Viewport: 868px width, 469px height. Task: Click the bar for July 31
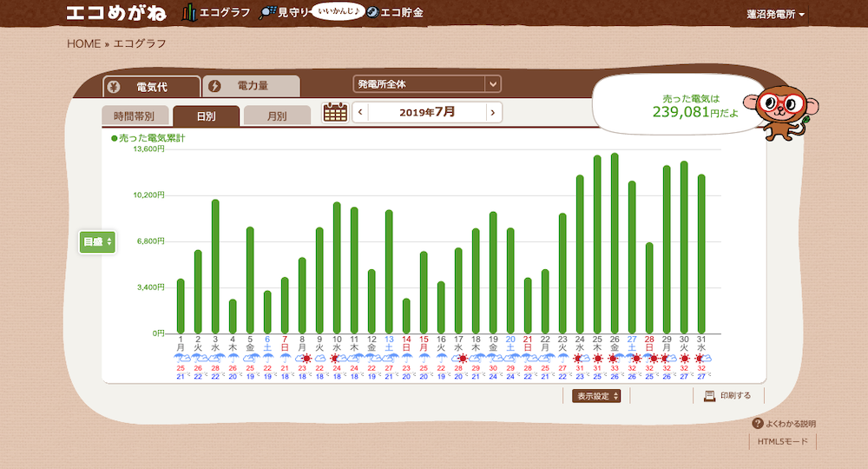pos(701,254)
